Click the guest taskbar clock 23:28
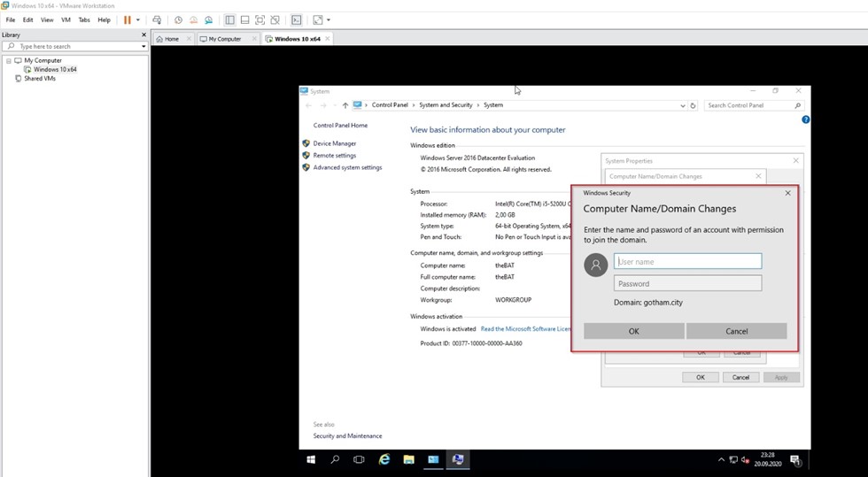Image resolution: width=868 pixels, height=477 pixels. coord(768,456)
